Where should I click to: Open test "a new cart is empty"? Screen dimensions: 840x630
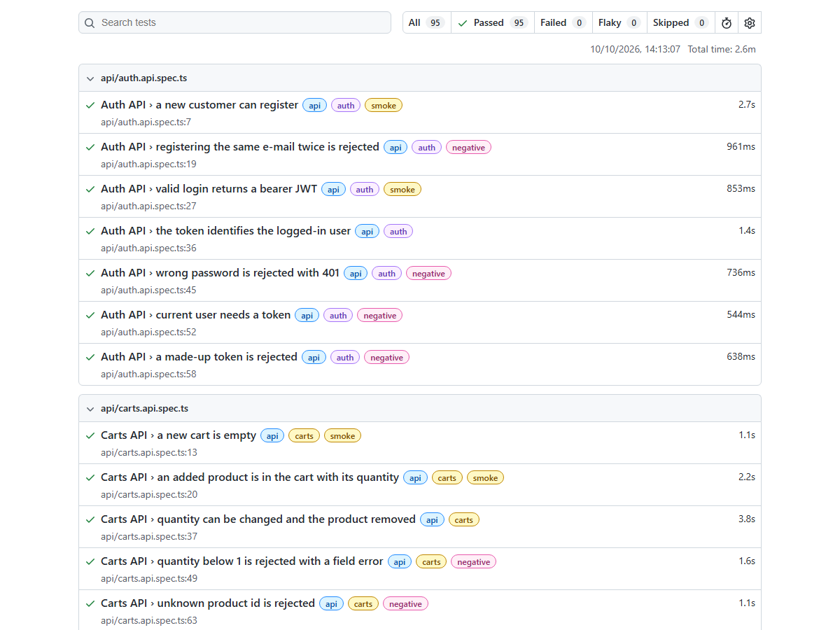[178, 435]
